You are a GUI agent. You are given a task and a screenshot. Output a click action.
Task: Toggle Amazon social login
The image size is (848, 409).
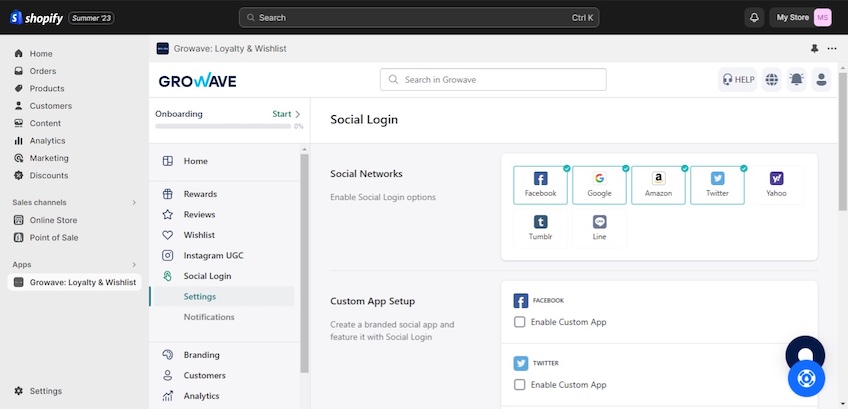pos(658,185)
